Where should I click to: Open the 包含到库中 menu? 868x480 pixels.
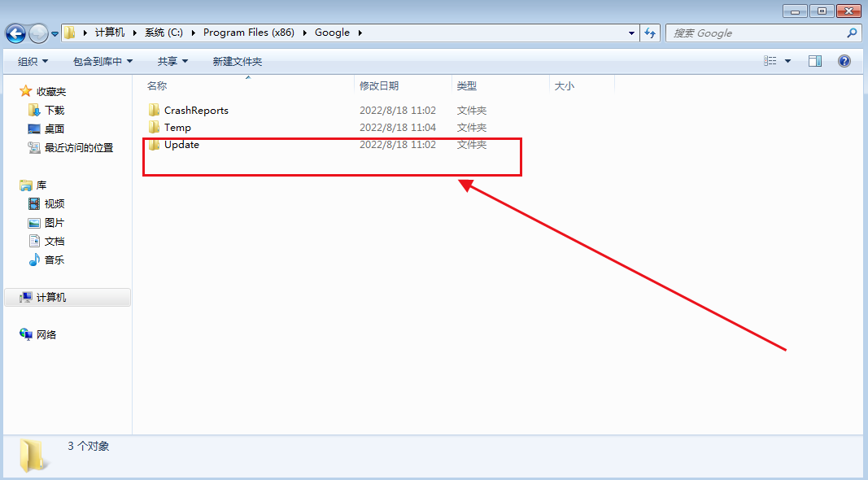point(103,62)
